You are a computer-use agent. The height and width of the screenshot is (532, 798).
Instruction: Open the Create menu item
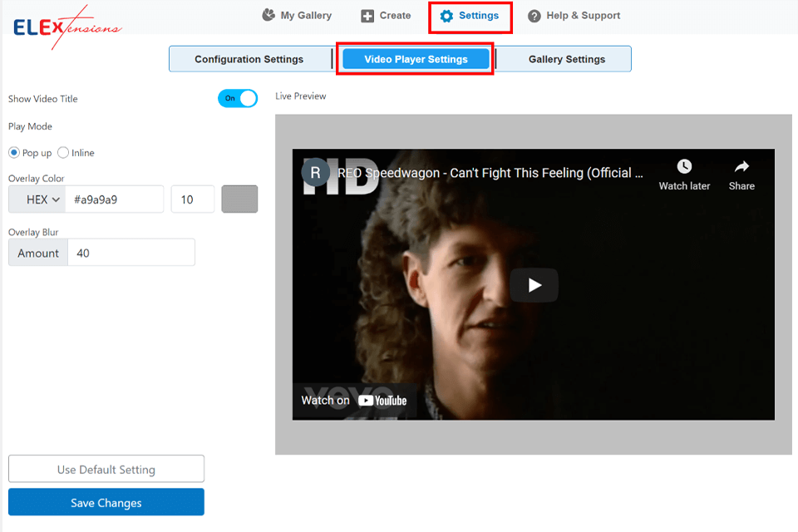click(x=386, y=16)
